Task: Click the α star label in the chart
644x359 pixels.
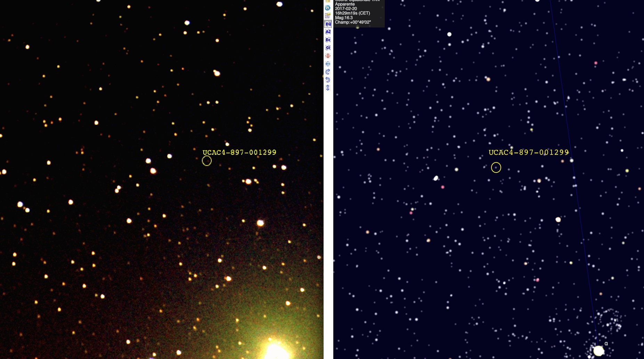Action: [x=606, y=343]
